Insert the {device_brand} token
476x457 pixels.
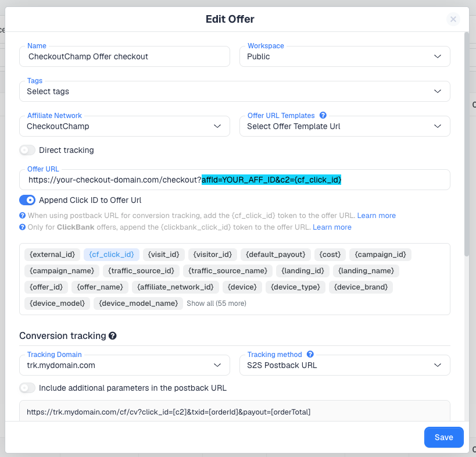pos(361,287)
